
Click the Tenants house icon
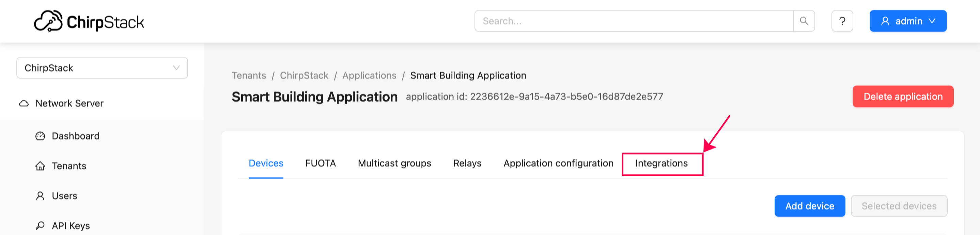[x=40, y=166]
